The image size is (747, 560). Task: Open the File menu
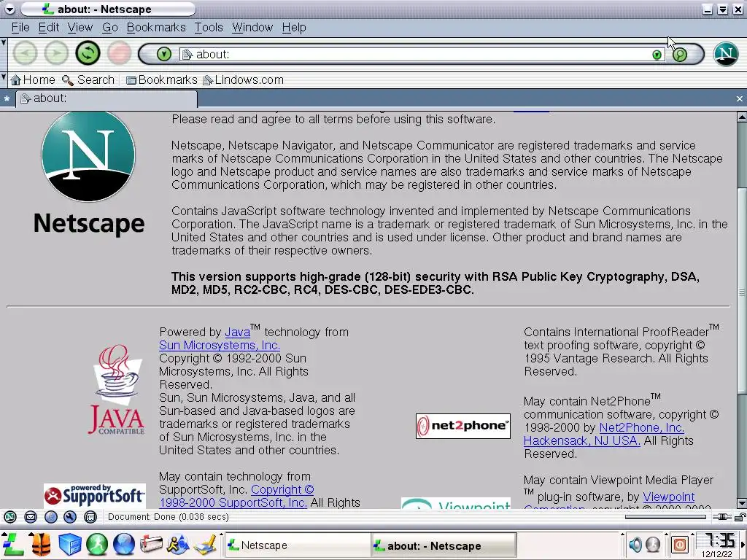pos(20,28)
